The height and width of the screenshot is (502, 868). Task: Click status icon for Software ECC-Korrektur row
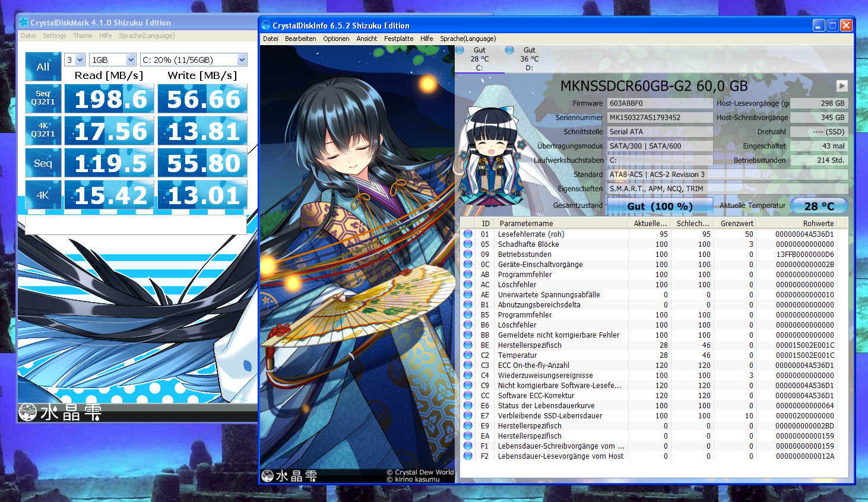(x=468, y=395)
